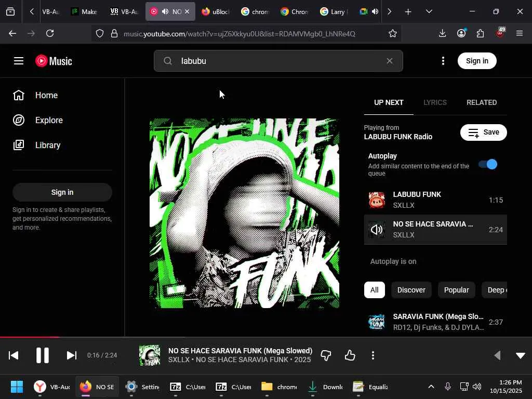Dislike the current song
The height and width of the screenshot is (399, 532).
click(326, 355)
